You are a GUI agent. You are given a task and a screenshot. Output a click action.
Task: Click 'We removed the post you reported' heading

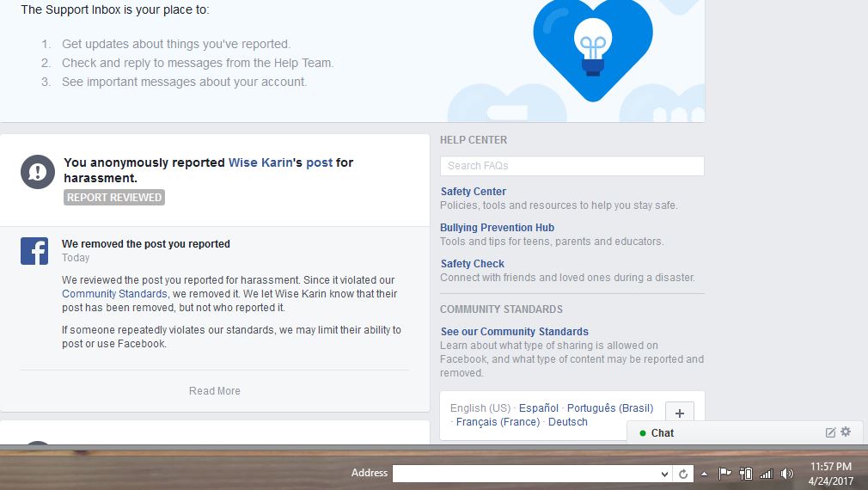coord(145,243)
